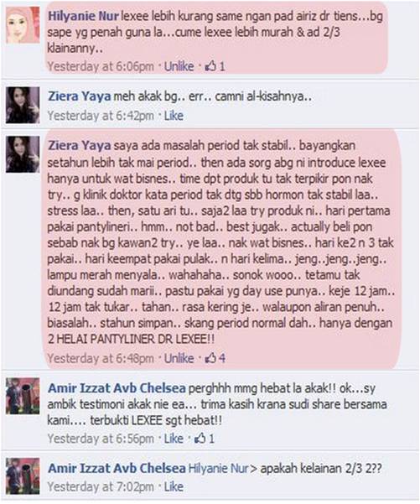Open timestamp Yesterday at 6:48pm
Screen dimensions: 420x504
[x=101, y=358]
